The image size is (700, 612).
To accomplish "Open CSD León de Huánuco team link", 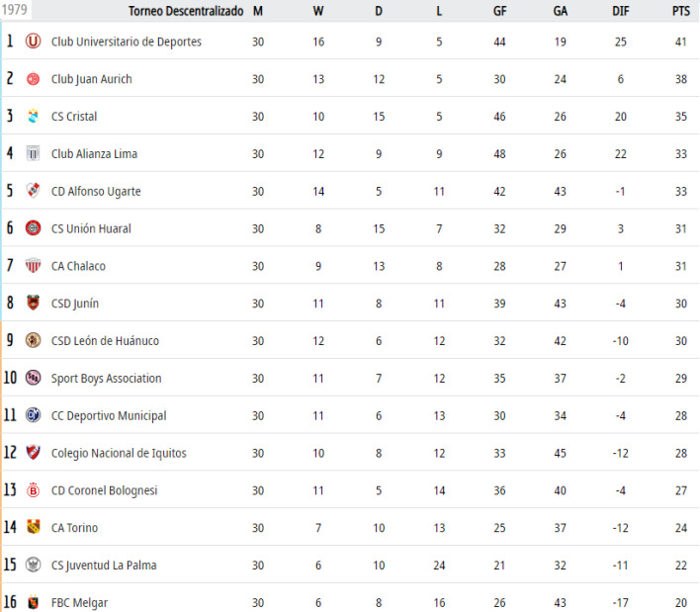I will click(x=105, y=340).
